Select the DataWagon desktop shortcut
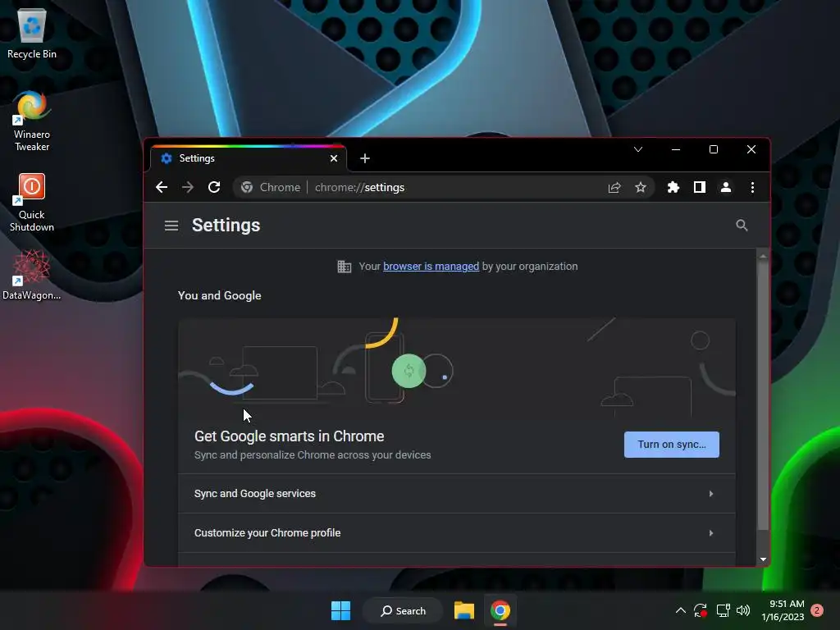This screenshot has height=630, width=840. click(x=32, y=276)
